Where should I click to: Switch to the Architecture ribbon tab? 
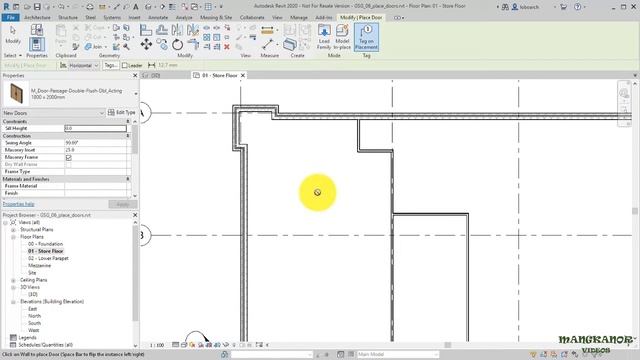37,18
